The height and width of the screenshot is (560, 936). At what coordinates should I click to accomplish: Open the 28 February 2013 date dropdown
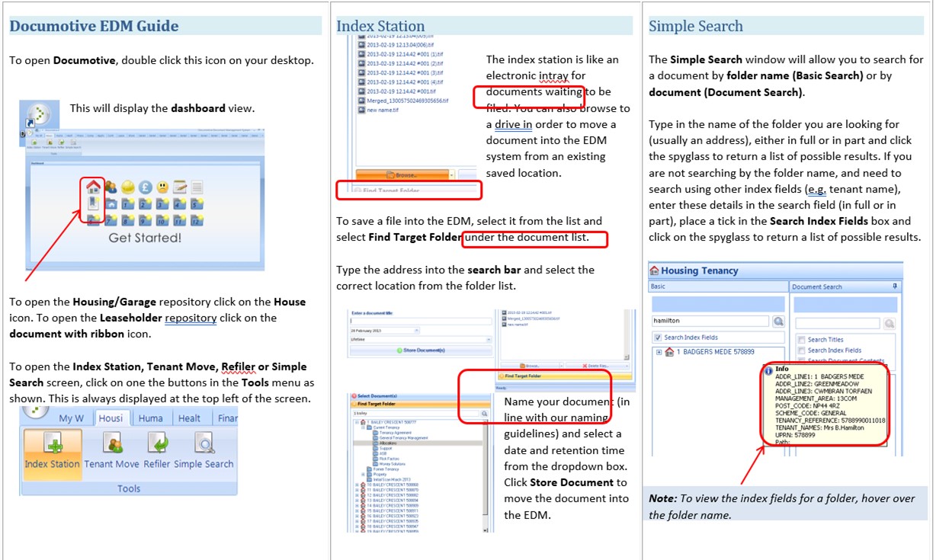point(416,331)
